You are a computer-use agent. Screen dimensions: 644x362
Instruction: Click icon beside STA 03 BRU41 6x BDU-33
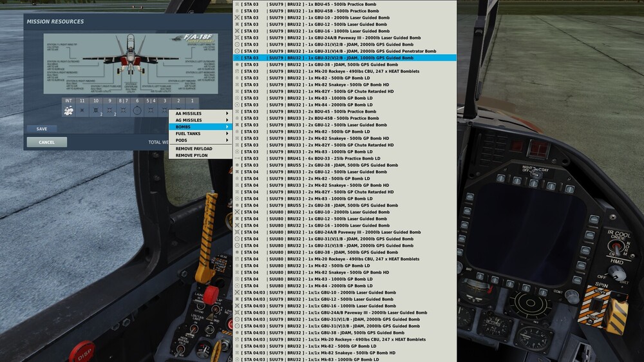(237, 158)
